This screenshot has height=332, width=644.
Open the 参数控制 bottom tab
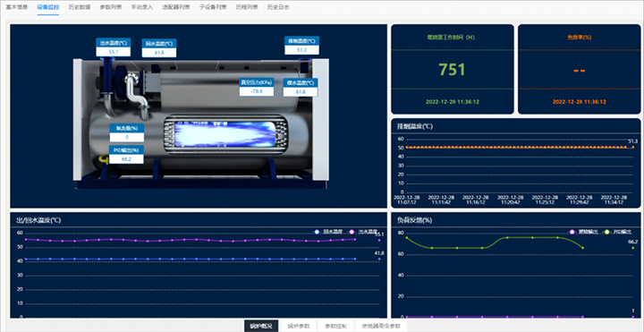tap(335, 327)
